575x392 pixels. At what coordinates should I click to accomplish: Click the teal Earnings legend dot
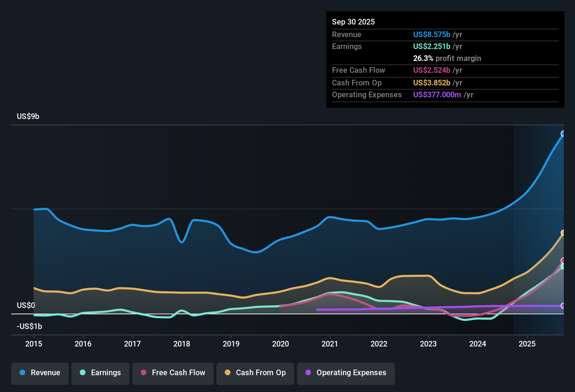coord(83,373)
